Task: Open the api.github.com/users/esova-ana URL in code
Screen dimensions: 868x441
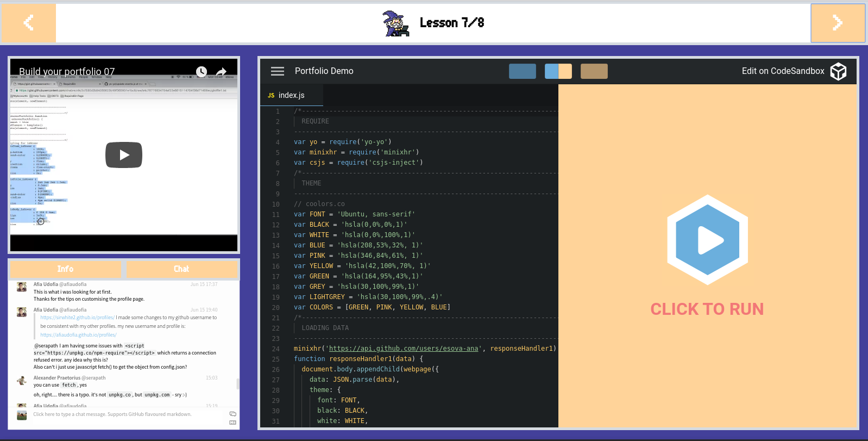Action: 404,349
